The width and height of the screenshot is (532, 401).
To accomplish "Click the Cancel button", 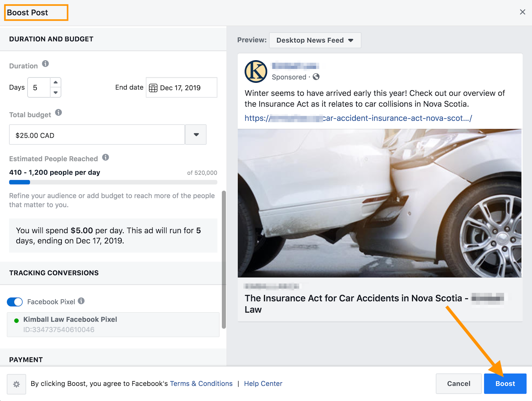I will pyautogui.click(x=459, y=384).
